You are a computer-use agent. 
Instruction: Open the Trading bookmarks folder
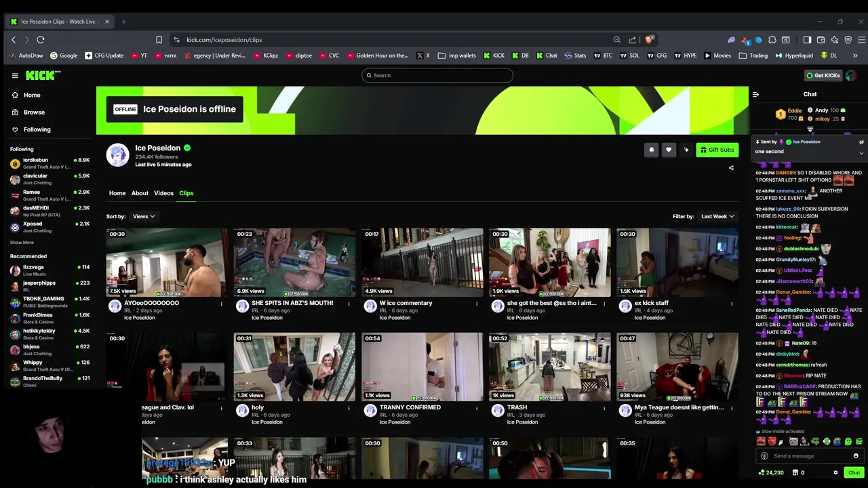coord(753,56)
